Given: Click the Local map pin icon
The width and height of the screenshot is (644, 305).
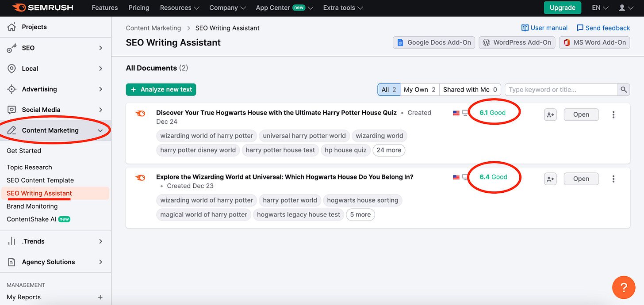Looking at the screenshot, I should tap(12, 69).
